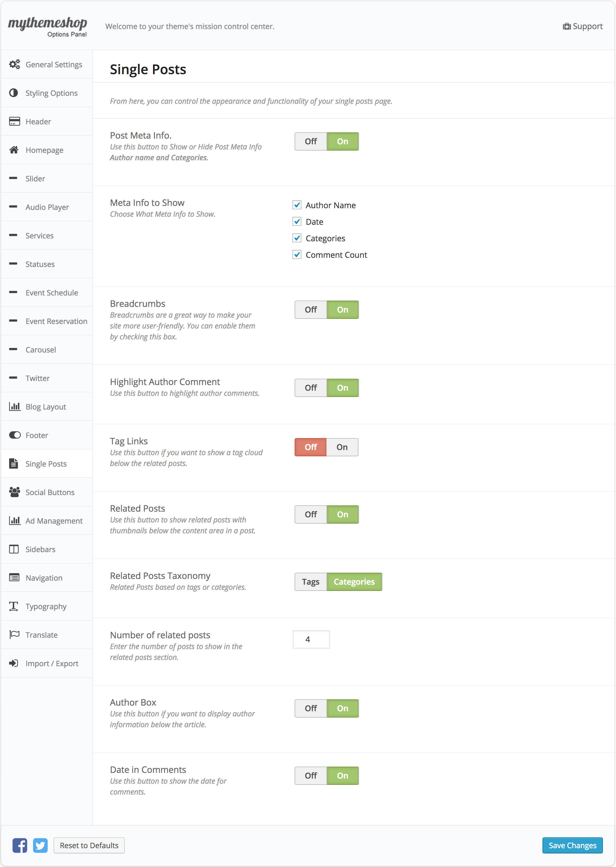Click the Reset to Defaults button
Image resolution: width=616 pixels, height=867 pixels.
[89, 845]
